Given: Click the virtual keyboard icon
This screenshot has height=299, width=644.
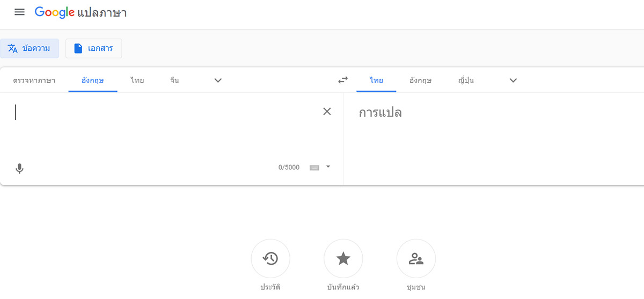Looking at the screenshot, I should [314, 168].
